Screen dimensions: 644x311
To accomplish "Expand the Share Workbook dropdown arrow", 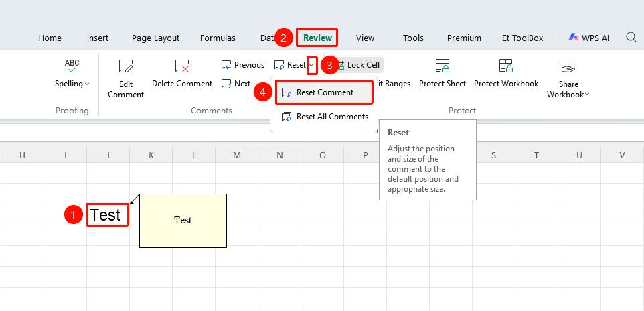I will tap(587, 95).
